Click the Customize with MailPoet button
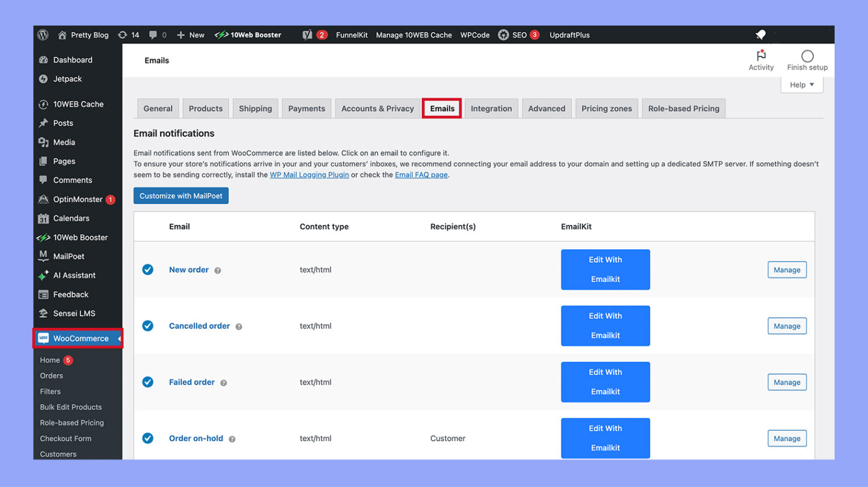 [181, 196]
